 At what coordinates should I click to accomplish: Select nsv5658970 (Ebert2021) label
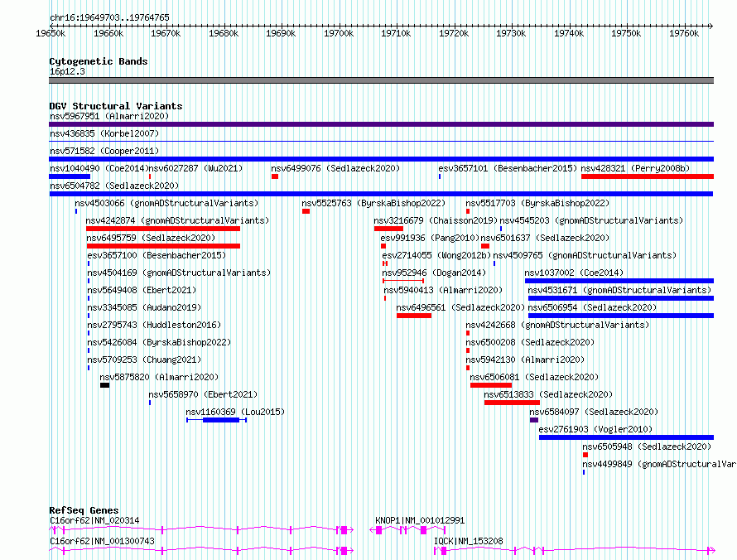pyautogui.click(x=203, y=394)
